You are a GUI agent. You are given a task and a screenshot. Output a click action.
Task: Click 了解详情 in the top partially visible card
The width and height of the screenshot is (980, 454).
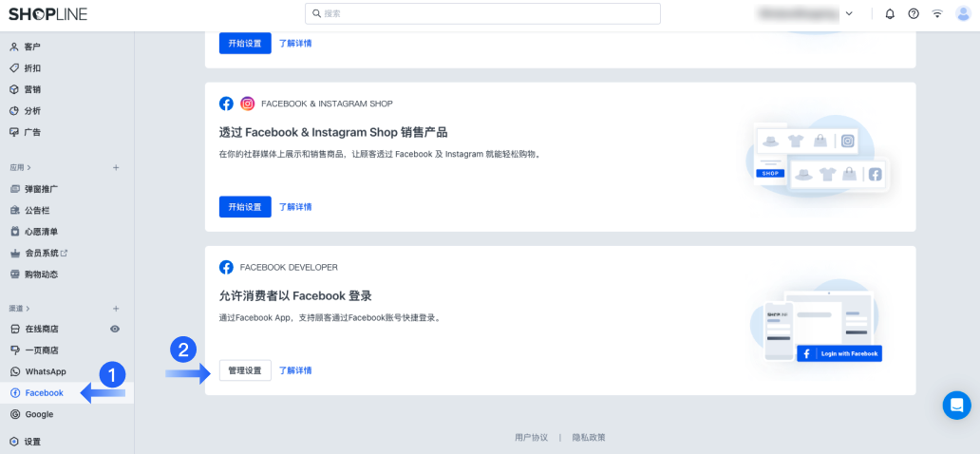295,43
